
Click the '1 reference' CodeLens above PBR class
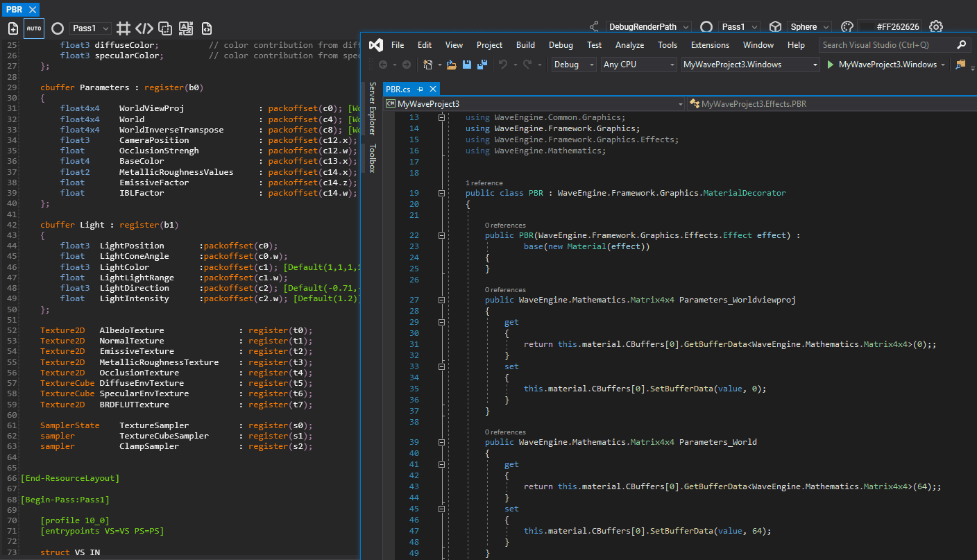tap(484, 183)
